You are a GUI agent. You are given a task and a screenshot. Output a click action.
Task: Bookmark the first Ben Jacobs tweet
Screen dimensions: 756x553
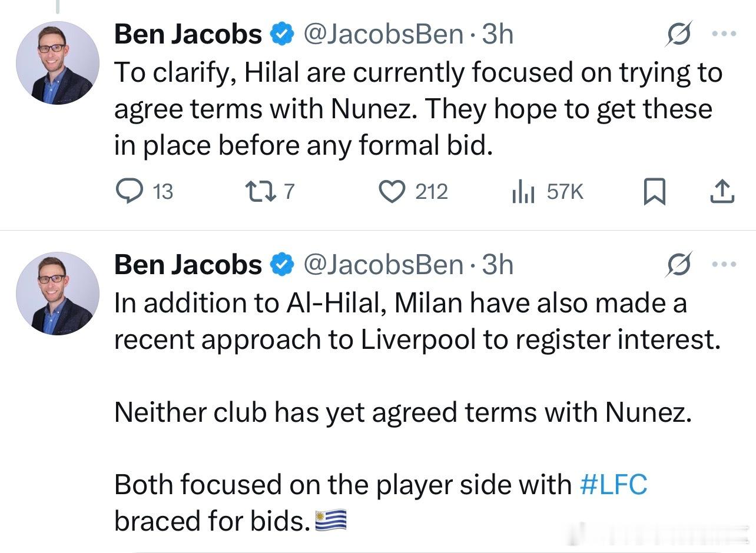[654, 192]
